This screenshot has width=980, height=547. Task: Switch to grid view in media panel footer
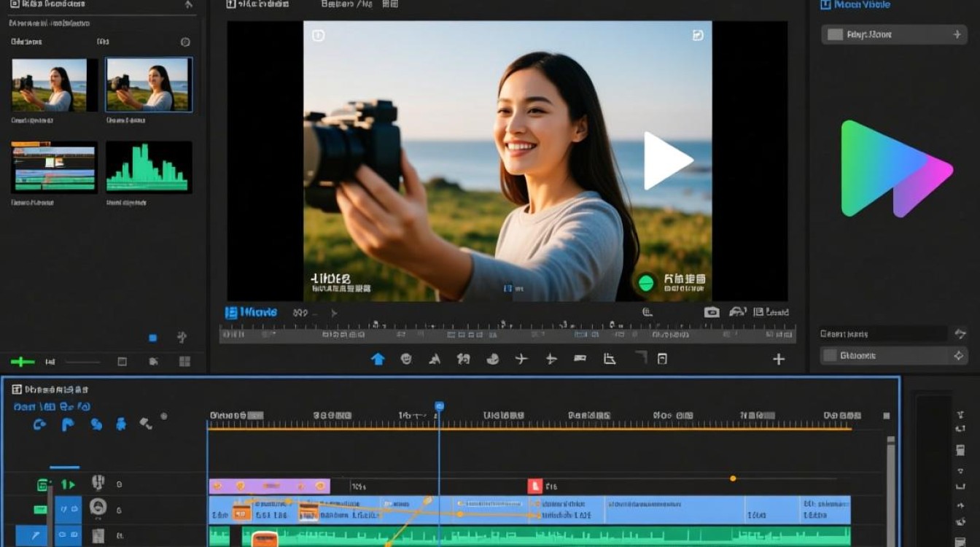pyautogui.click(x=184, y=362)
